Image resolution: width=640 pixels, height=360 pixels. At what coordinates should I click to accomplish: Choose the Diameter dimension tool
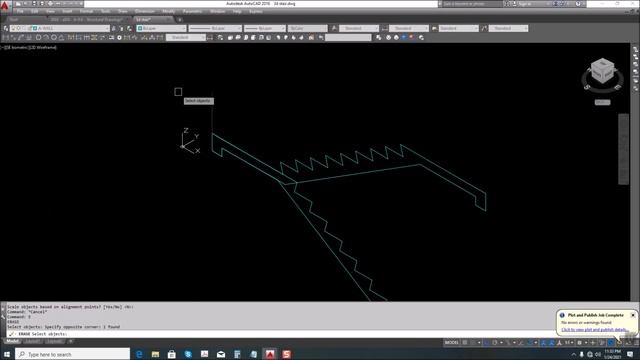point(53,38)
